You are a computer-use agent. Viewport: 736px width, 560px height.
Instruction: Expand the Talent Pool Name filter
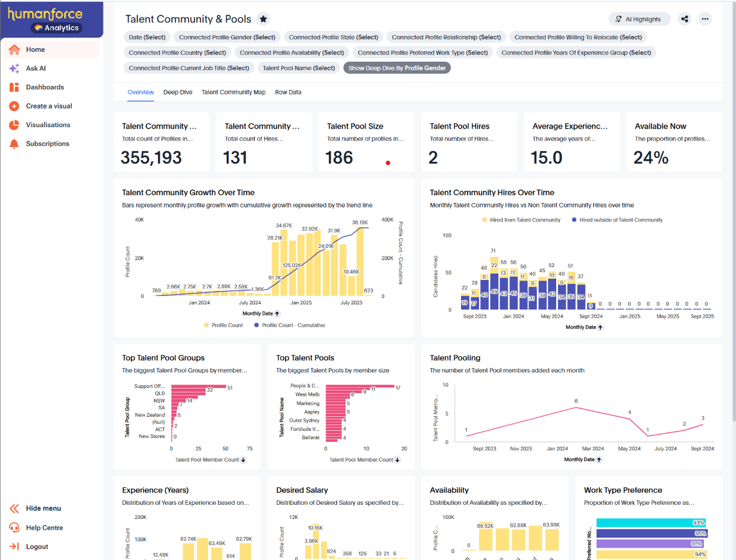tap(299, 68)
